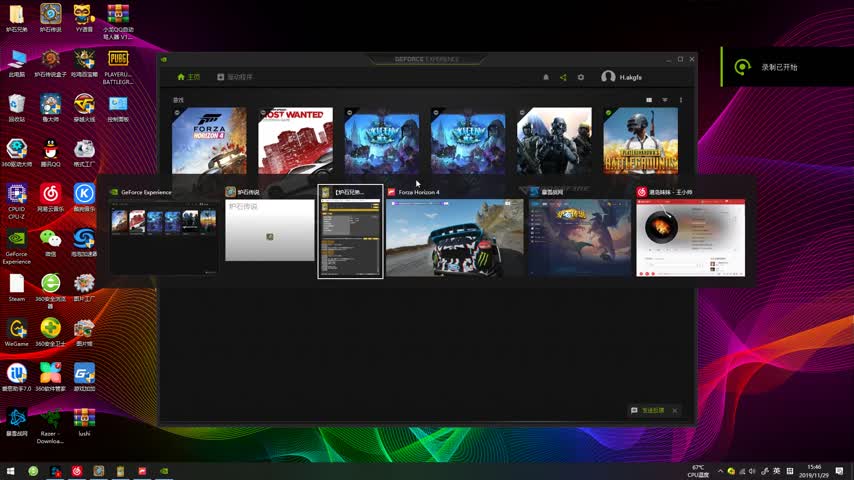Screen dimensions: 854x480
Task: Open the games filter icon
Action: (665, 100)
